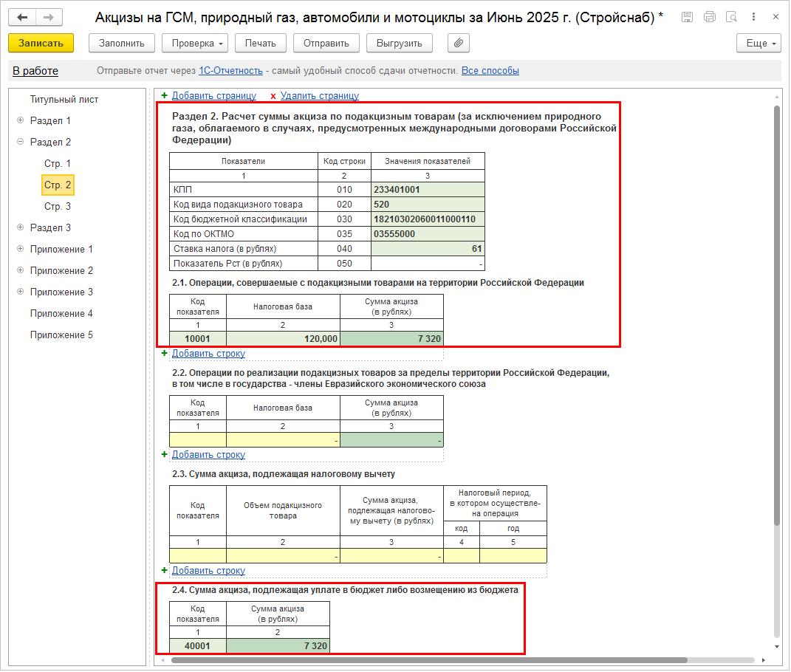Open the Проверка dropdown menu

click(x=195, y=44)
